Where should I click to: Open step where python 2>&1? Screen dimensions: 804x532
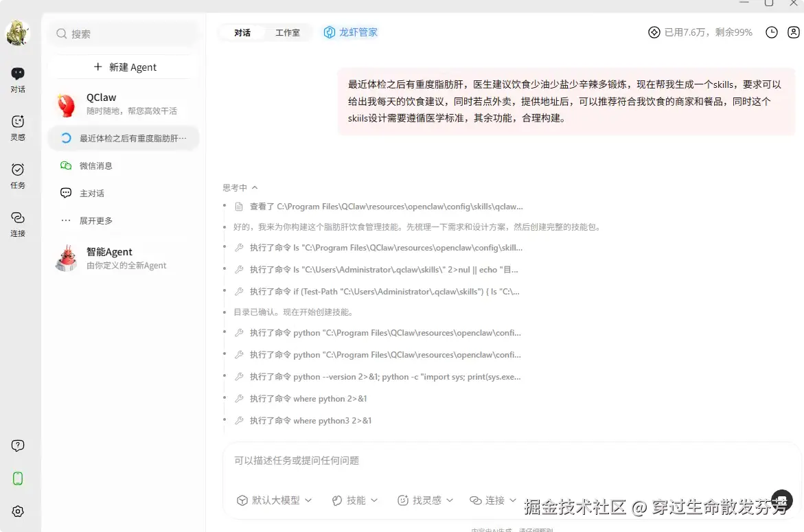pyautogui.click(x=301, y=399)
